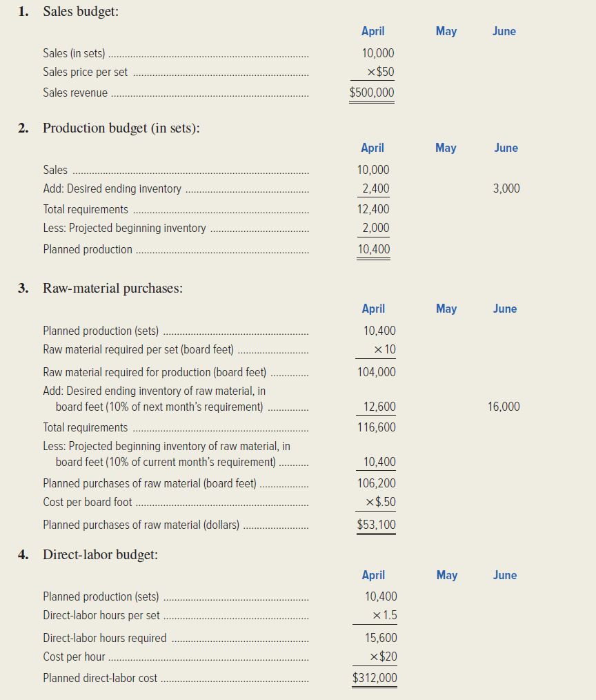Select the ×$50 sales price value
The width and height of the screenshot is (596, 700).
[x=381, y=72]
